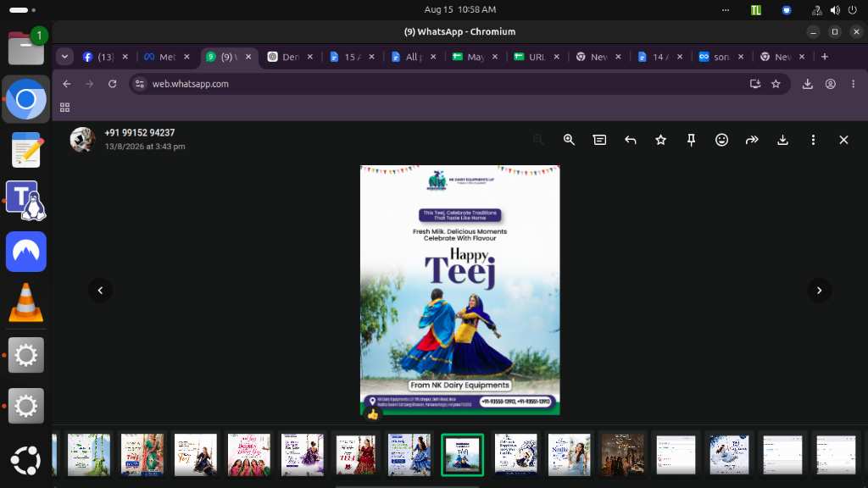The height and width of the screenshot is (488, 868).
Task: React with the emoji smiley icon
Action: (721, 140)
